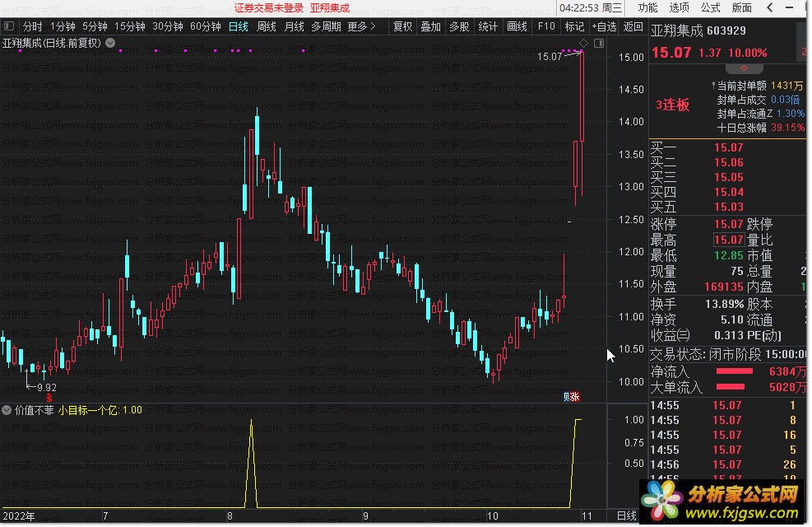Select the 1分钟 period
The image size is (812, 527).
tap(63, 26)
